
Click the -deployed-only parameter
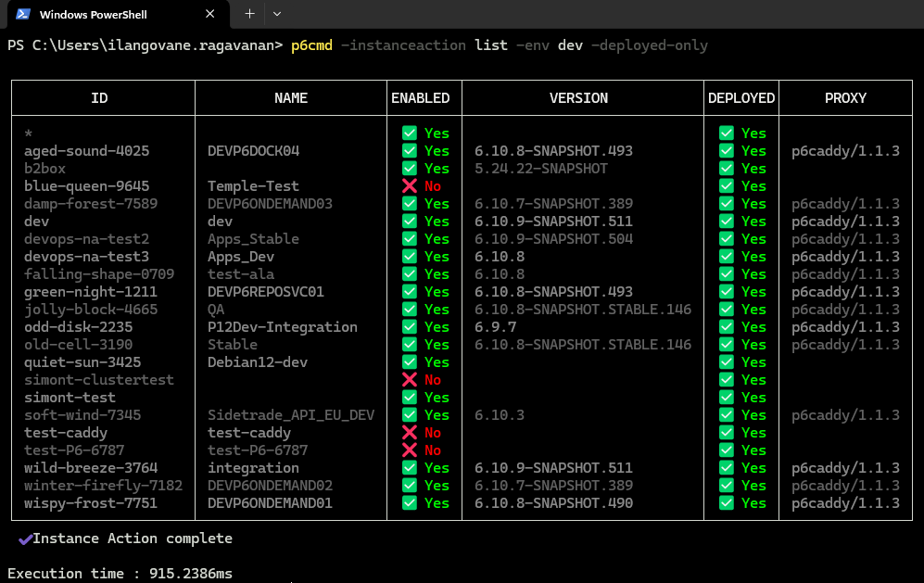point(650,45)
